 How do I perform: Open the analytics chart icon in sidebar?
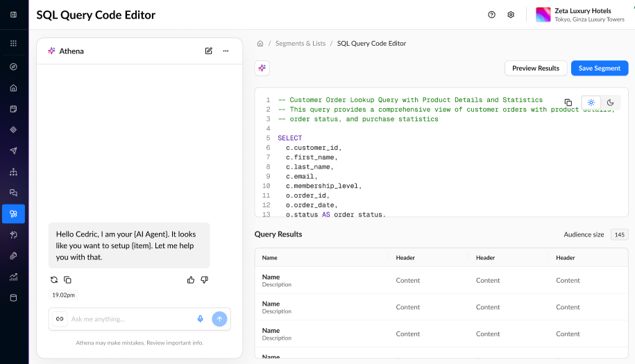(13, 277)
